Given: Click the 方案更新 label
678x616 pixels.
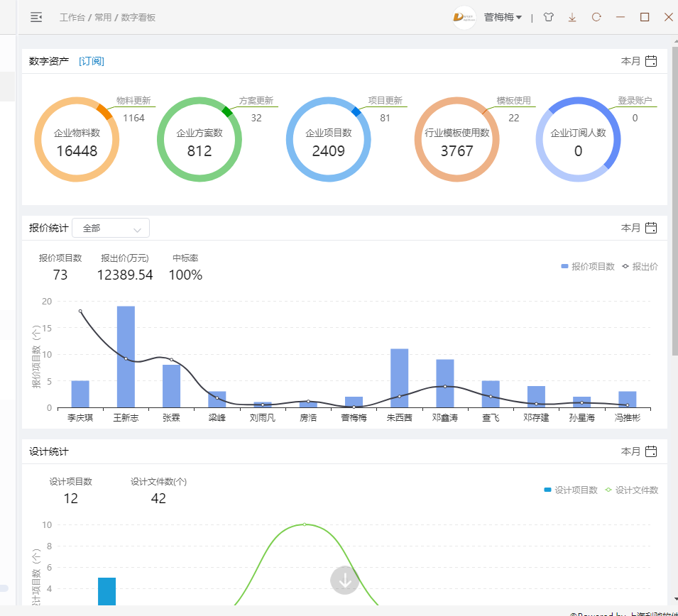Looking at the screenshot, I should pos(256,101).
